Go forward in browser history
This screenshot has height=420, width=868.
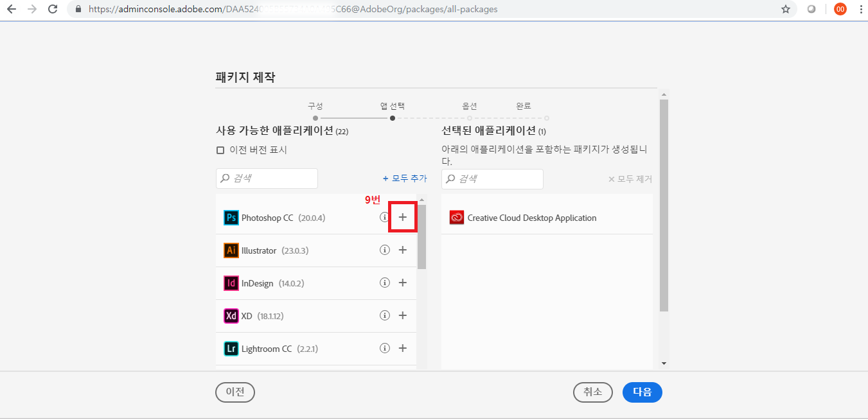(x=32, y=10)
